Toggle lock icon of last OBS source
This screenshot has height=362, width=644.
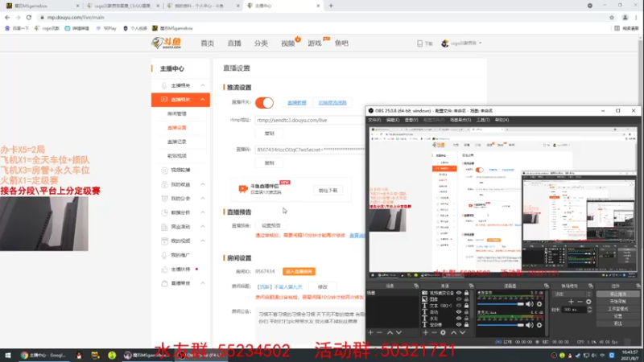click(466, 325)
